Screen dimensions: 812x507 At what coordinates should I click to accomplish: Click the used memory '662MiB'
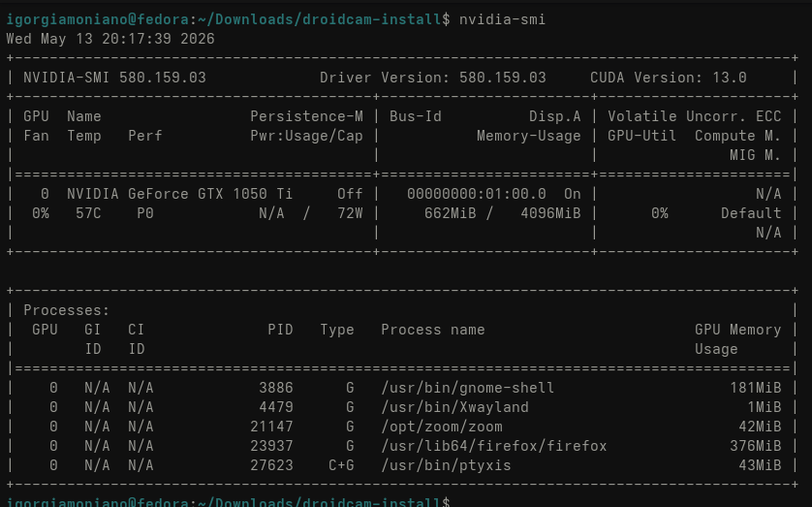pyautogui.click(x=450, y=213)
